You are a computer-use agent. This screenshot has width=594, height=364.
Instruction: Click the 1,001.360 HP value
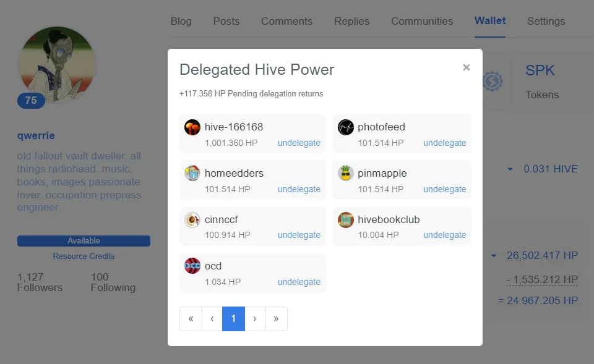231,143
